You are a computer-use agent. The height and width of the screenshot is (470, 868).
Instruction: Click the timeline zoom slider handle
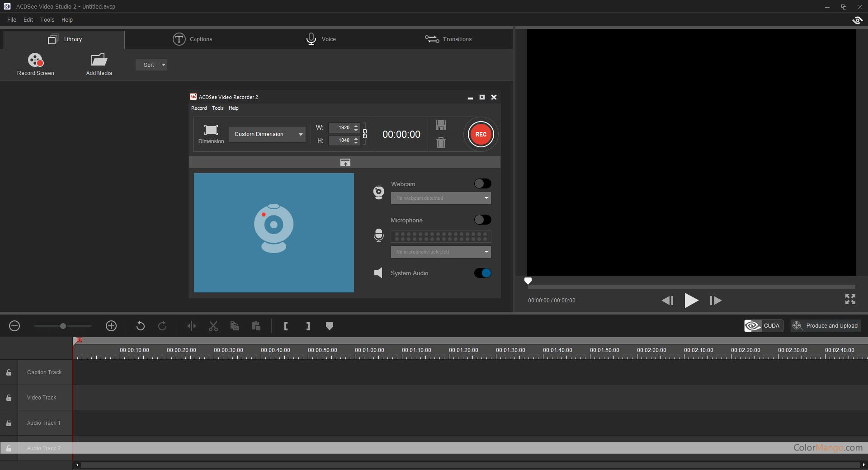tap(63, 326)
